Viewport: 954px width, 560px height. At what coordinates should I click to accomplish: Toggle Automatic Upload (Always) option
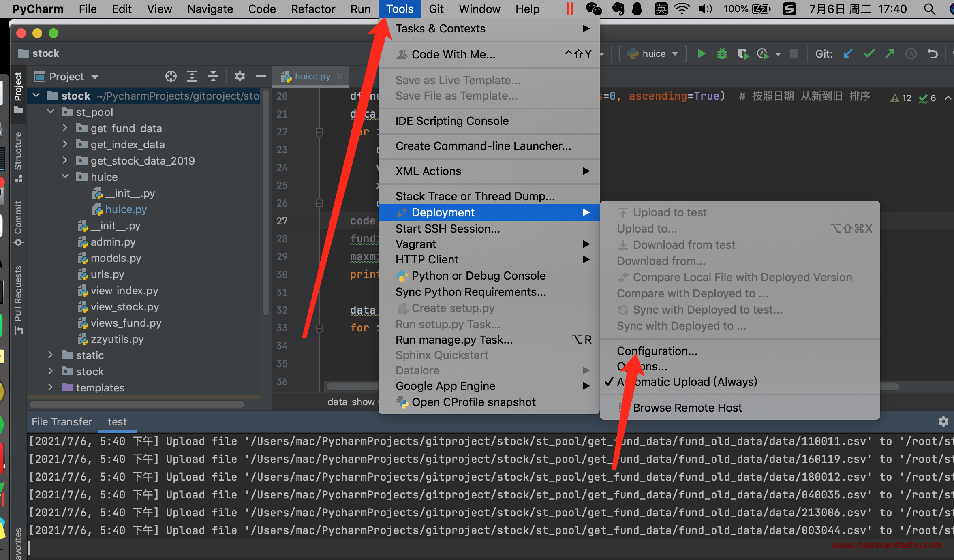(687, 382)
